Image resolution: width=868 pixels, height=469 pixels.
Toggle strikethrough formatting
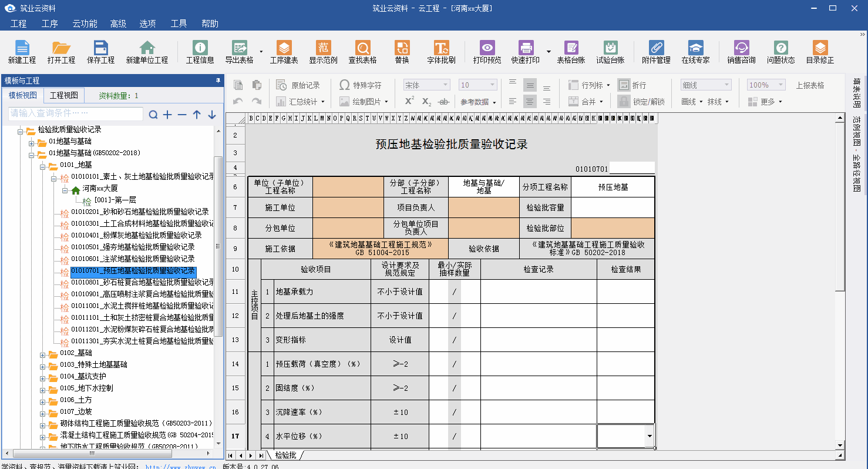pos(444,102)
